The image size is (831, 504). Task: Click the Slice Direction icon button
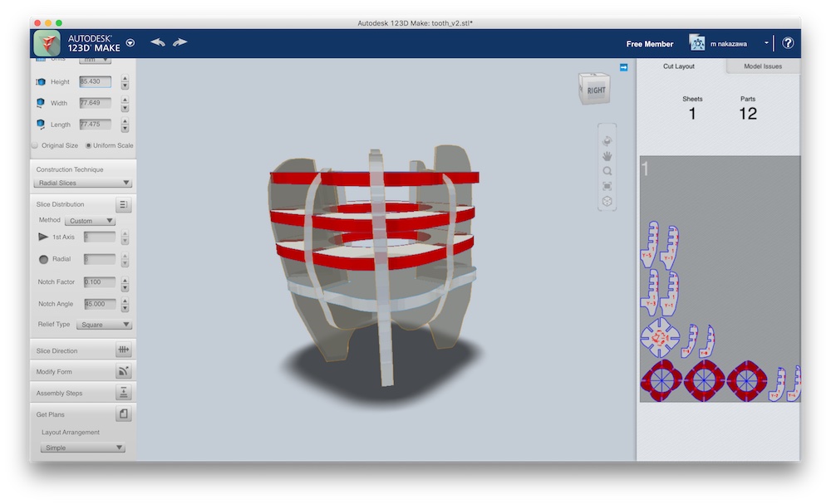coord(124,350)
